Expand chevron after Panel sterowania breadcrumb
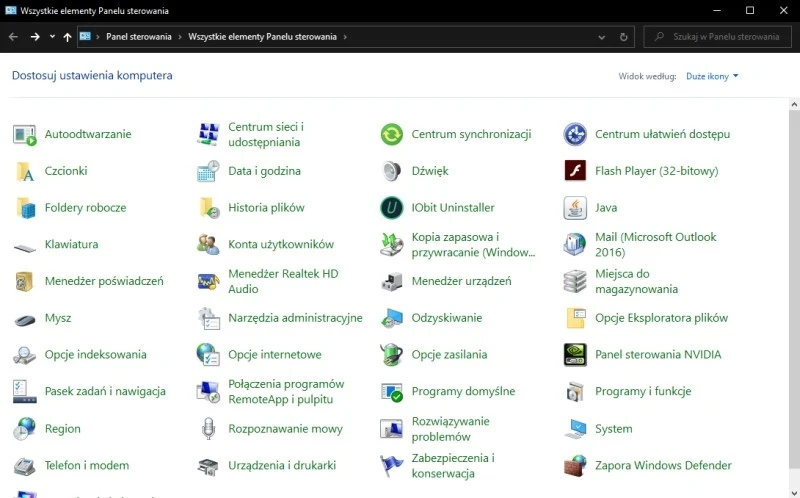This screenshot has width=800, height=498. point(180,37)
